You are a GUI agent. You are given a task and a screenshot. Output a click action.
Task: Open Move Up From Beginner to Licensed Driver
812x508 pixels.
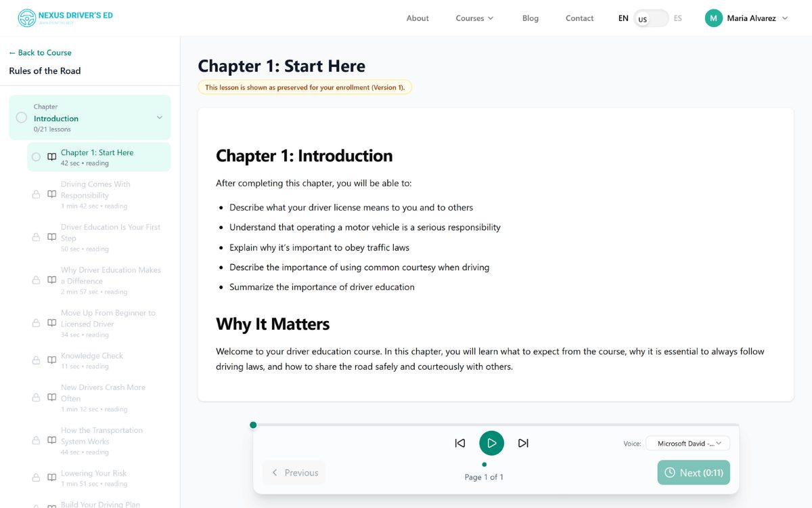99,324
